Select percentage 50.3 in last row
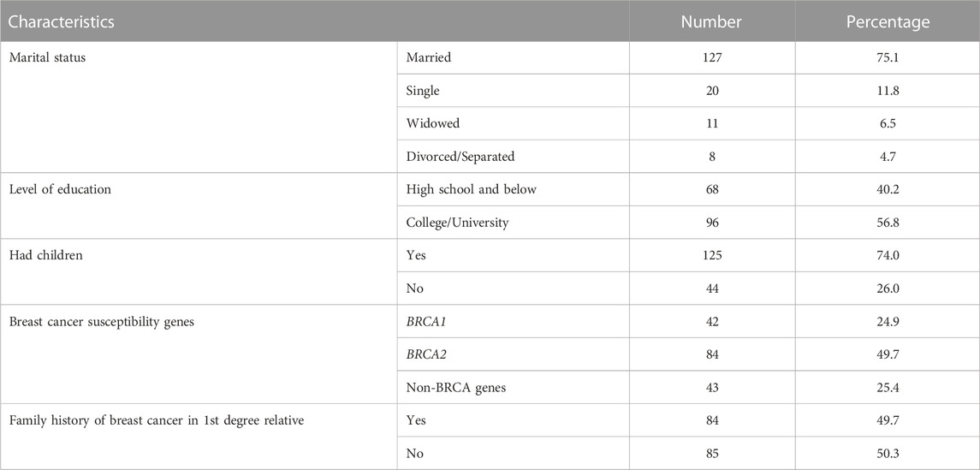980x470 pixels. click(888, 453)
